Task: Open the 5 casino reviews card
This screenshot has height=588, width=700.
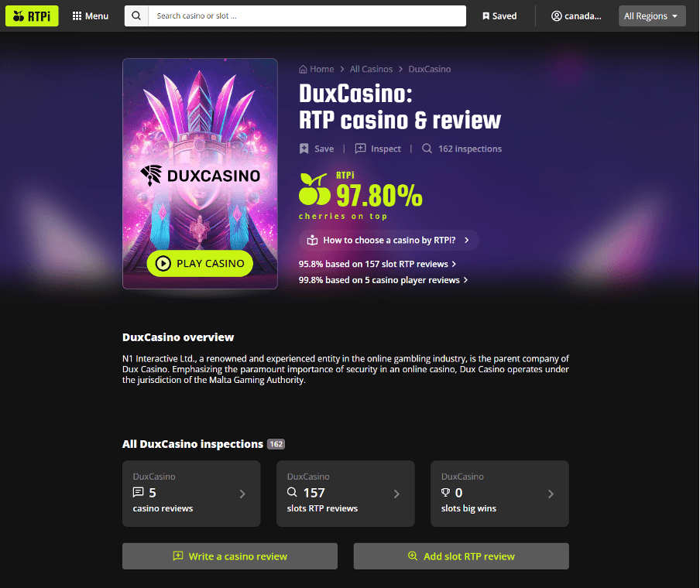Action: (191, 494)
